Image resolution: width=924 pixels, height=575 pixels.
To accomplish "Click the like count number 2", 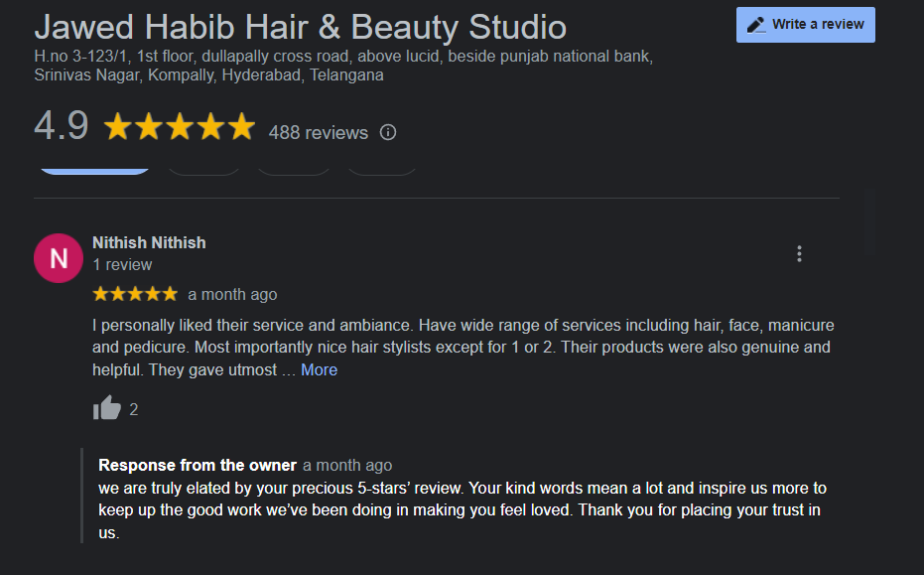I will [x=134, y=409].
